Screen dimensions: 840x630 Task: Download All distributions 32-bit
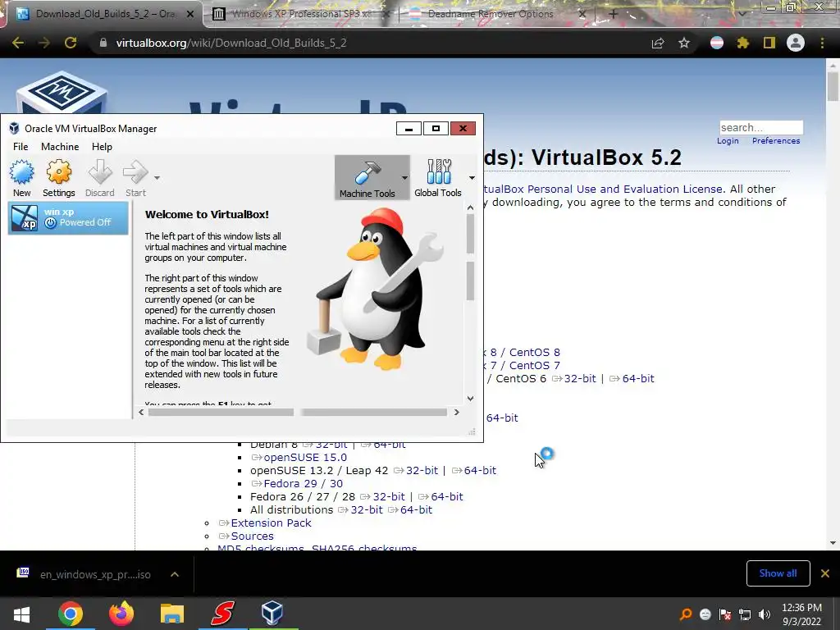coord(367,510)
